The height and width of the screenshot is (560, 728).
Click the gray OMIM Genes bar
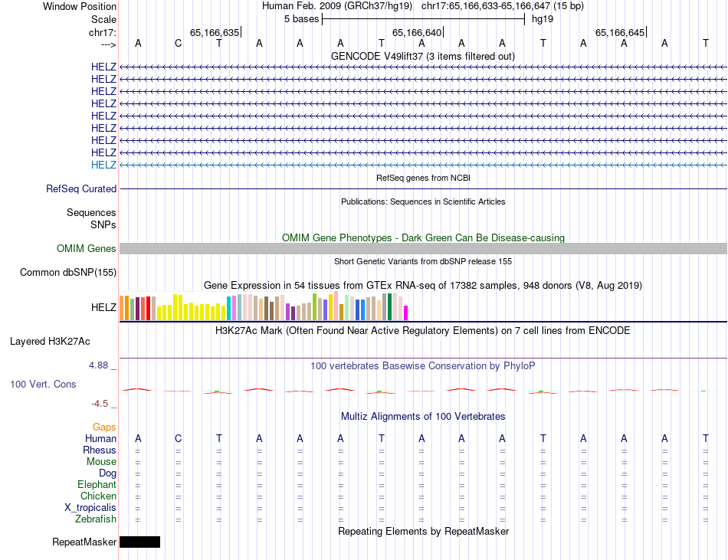[423, 249]
